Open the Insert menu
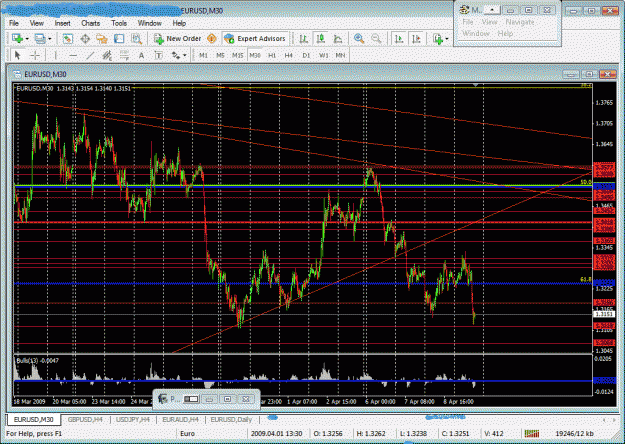This screenshot has width=625, height=444. (x=62, y=23)
